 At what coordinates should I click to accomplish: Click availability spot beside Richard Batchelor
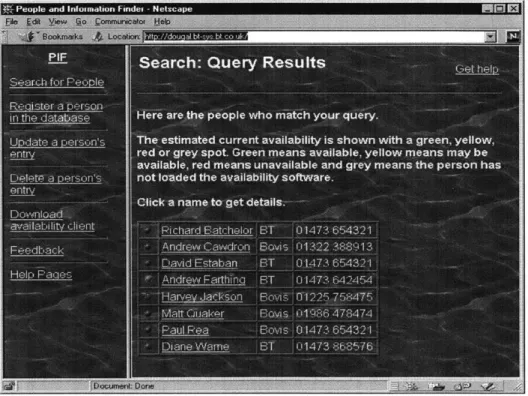[x=147, y=230]
